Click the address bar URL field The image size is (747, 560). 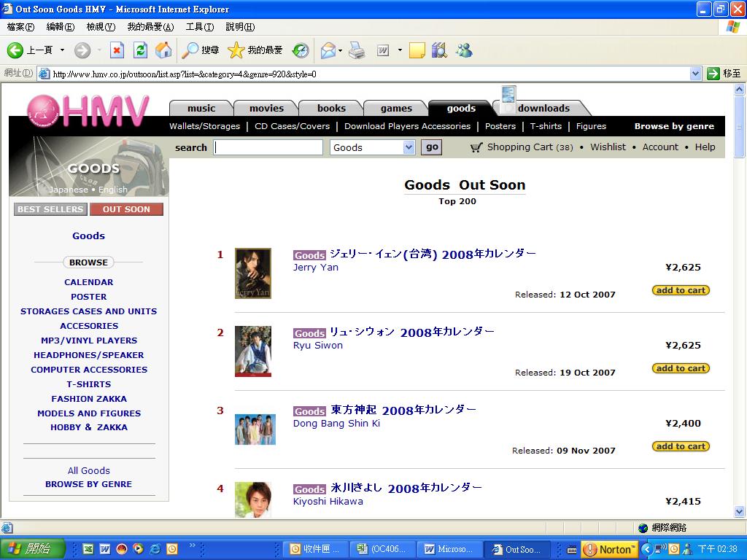[365, 74]
